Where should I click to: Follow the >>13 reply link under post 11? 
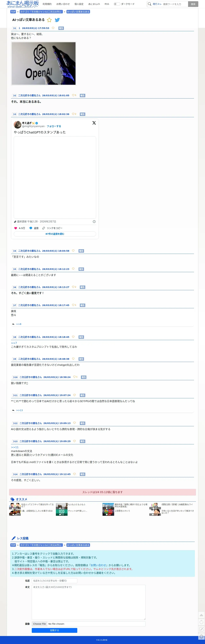(x=19, y=410)
